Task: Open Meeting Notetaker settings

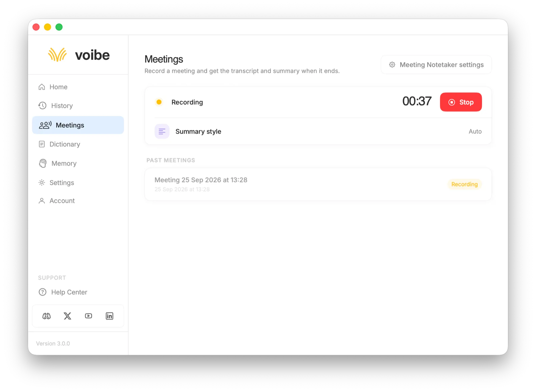Action: pyautogui.click(x=436, y=65)
